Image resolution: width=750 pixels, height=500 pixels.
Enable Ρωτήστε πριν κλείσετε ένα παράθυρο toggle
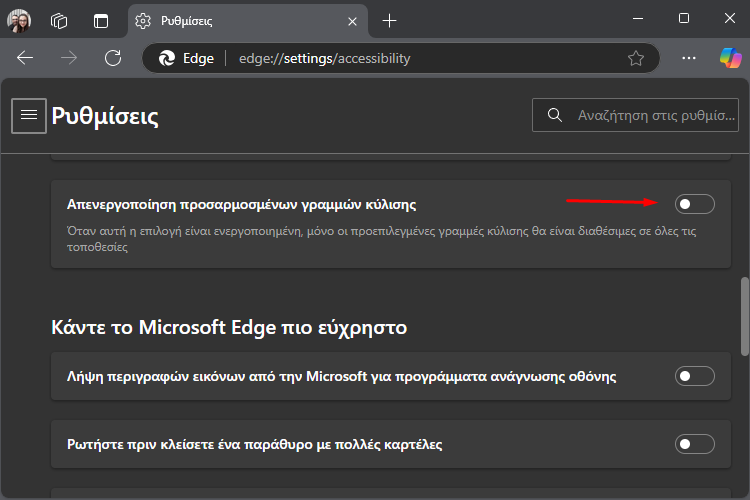[x=695, y=444]
